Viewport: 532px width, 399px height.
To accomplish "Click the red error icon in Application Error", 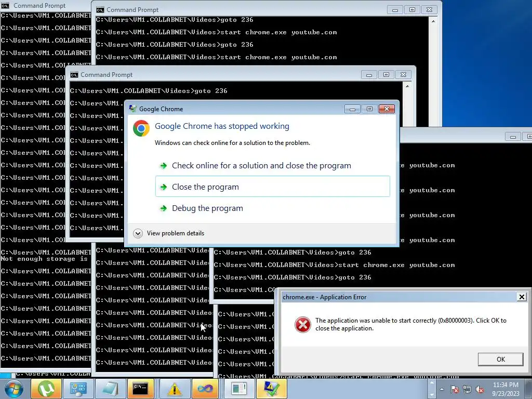I will click(x=303, y=325).
